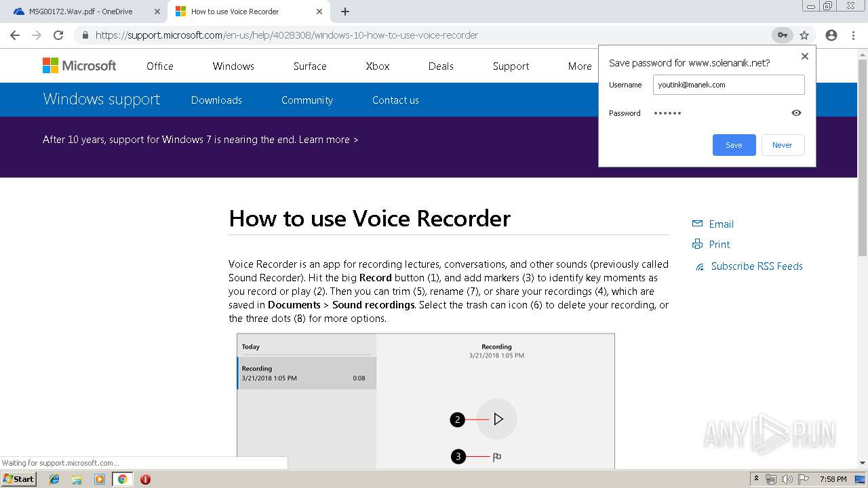868x488 pixels.
Task: Go to Downloads in Windows support
Action: point(216,100)
